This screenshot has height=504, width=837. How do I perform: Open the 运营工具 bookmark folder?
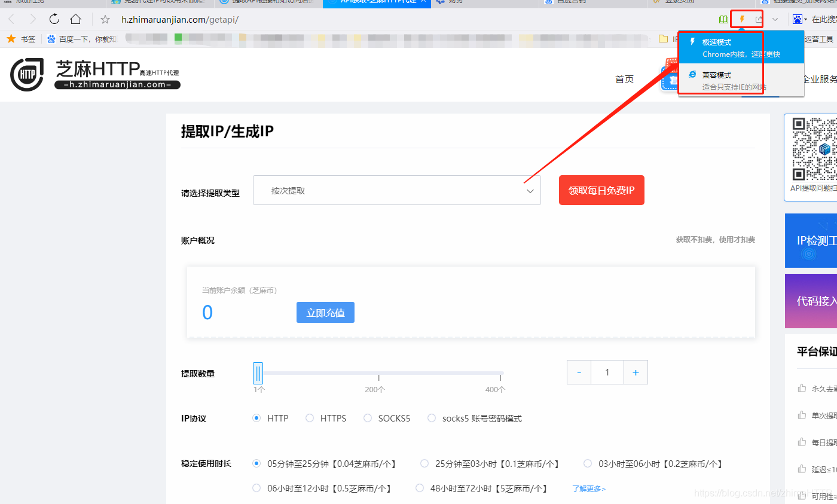[x=818, y=39]
